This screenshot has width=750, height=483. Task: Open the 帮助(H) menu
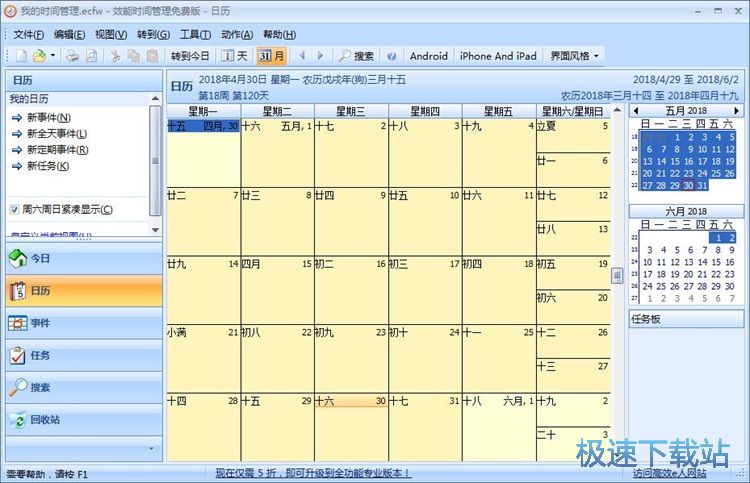click(279, 34)
